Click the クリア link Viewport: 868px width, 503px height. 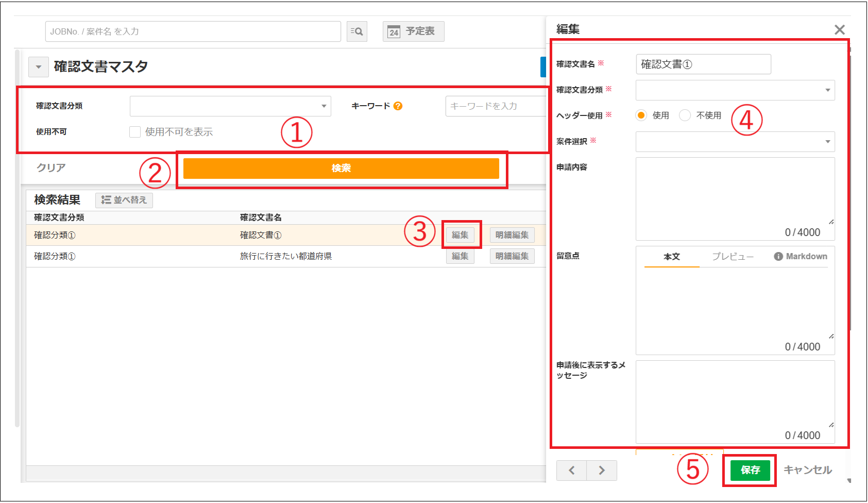coord(50,168)
